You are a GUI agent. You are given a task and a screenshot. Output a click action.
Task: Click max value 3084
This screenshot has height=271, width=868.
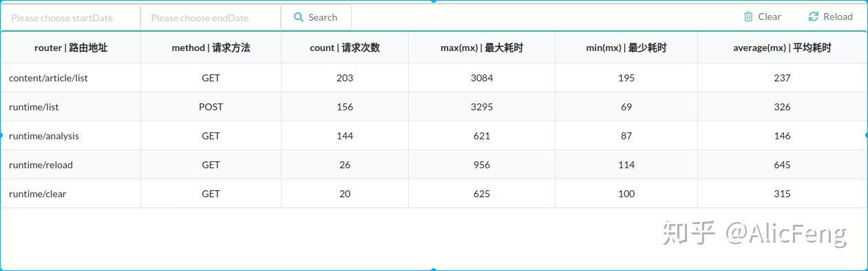482,78
